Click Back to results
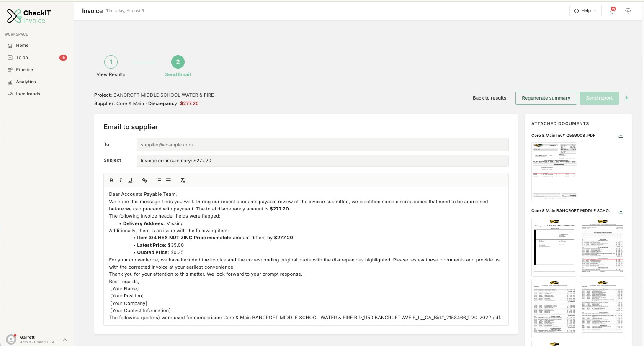Screen dimensions: 644x346 pyautogui.click(x=489, y=98)
